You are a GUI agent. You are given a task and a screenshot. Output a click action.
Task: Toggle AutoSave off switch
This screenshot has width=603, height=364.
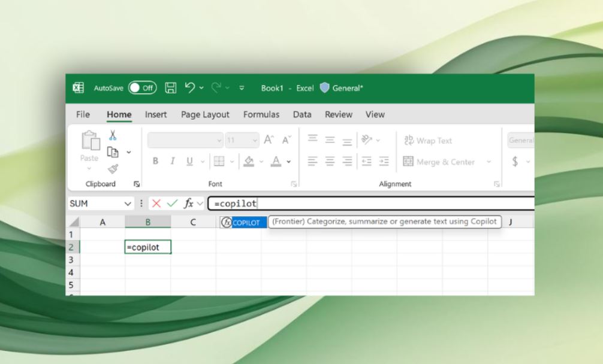143,87
